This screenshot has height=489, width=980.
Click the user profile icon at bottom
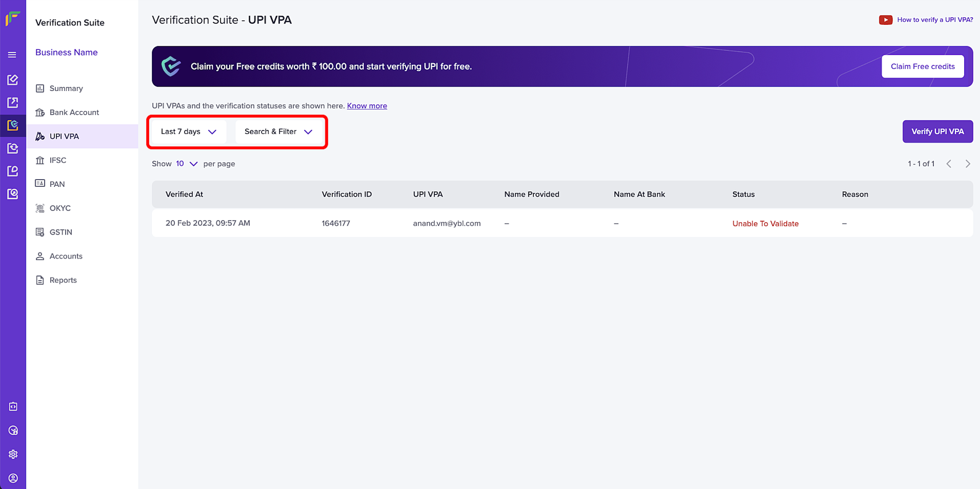[x=13, y=478]
